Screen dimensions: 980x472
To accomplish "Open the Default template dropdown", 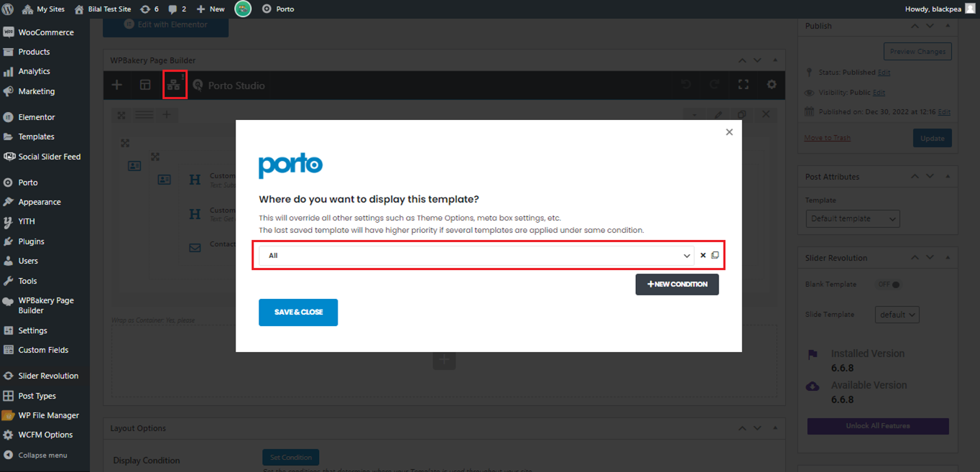I will click(x=852, y=219).
